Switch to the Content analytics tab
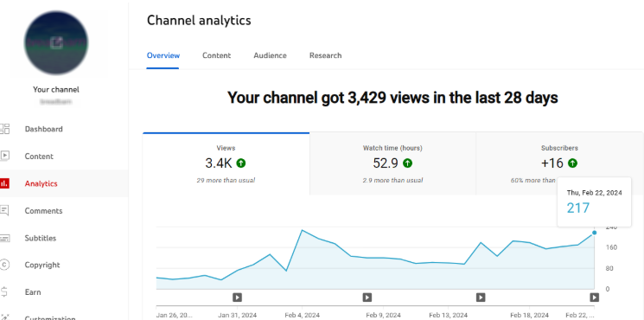Viewport: 644px width, 320px height. click(216, 55)
